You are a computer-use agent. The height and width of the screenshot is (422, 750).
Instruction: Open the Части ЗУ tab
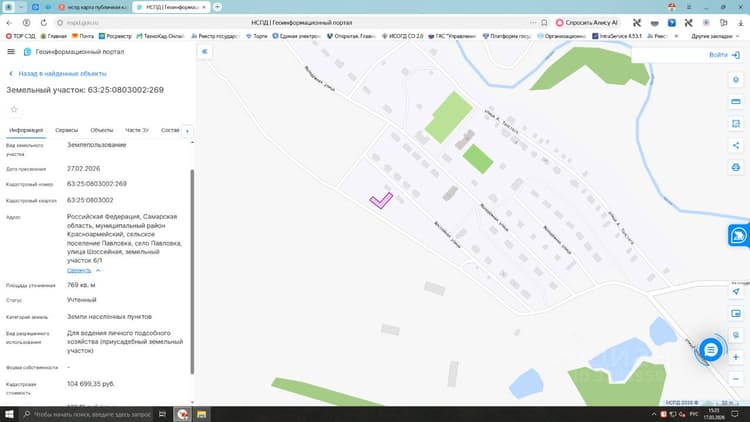(x=137, y=130)
